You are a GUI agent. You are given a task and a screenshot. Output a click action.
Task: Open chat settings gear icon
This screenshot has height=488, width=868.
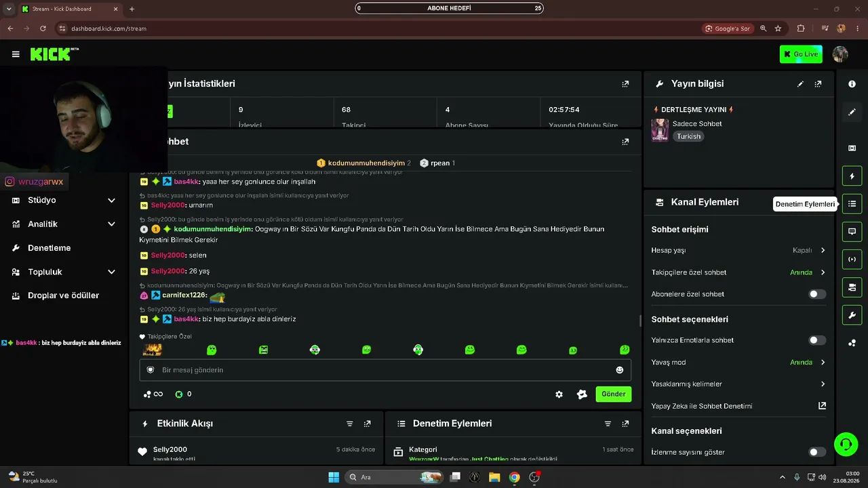click(x=559, y=394)
